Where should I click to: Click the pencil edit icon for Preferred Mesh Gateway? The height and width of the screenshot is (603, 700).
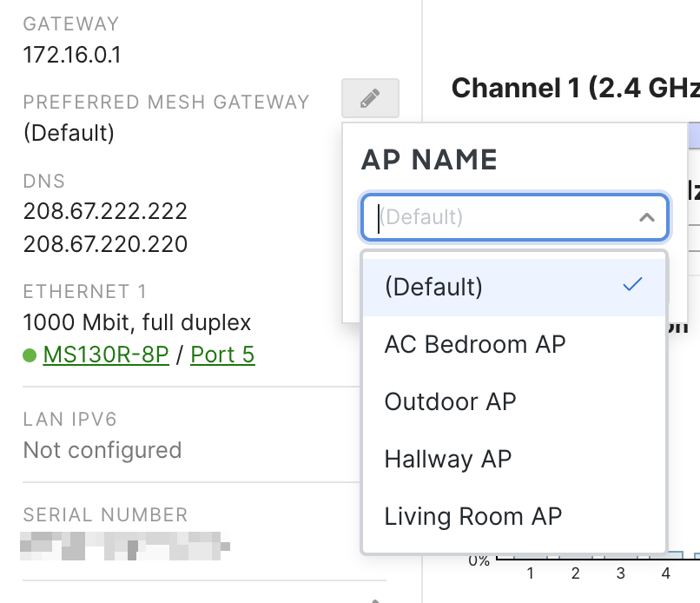coord(370,98)
